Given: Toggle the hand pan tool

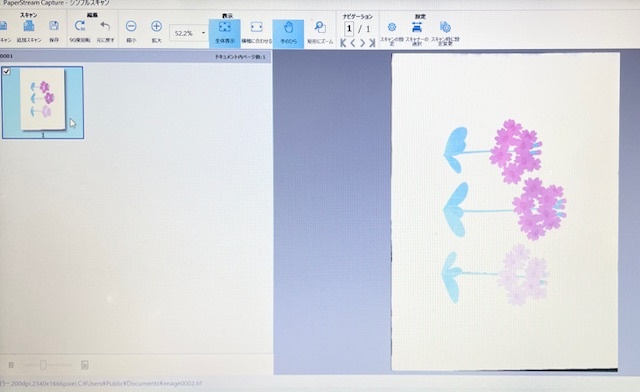Looking at the screenshot, I should [288, 33].
